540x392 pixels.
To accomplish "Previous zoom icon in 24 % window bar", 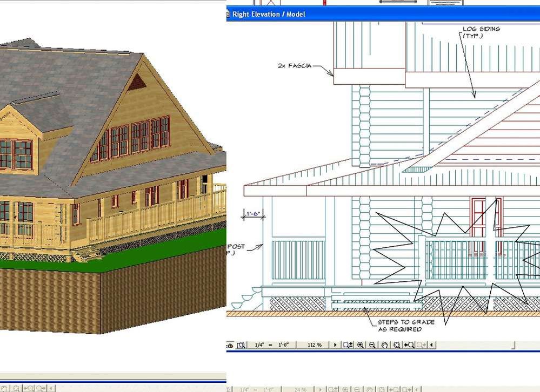I will click(394, 390).
